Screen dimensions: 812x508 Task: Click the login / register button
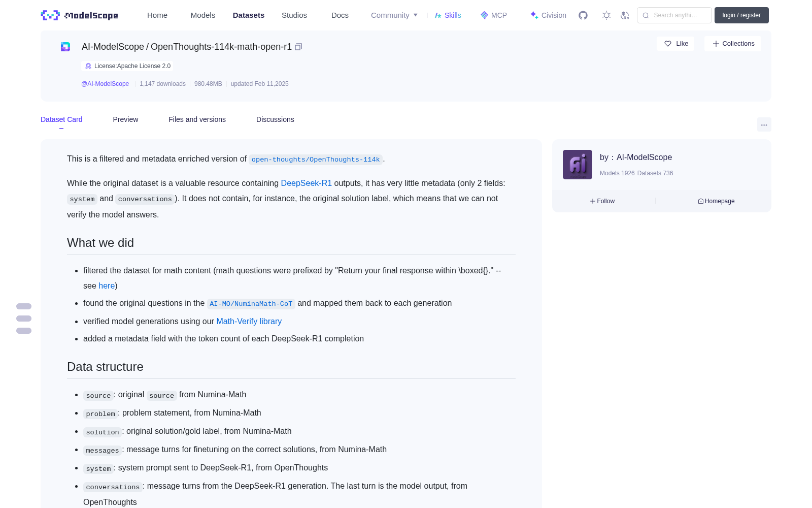point(741,15)
